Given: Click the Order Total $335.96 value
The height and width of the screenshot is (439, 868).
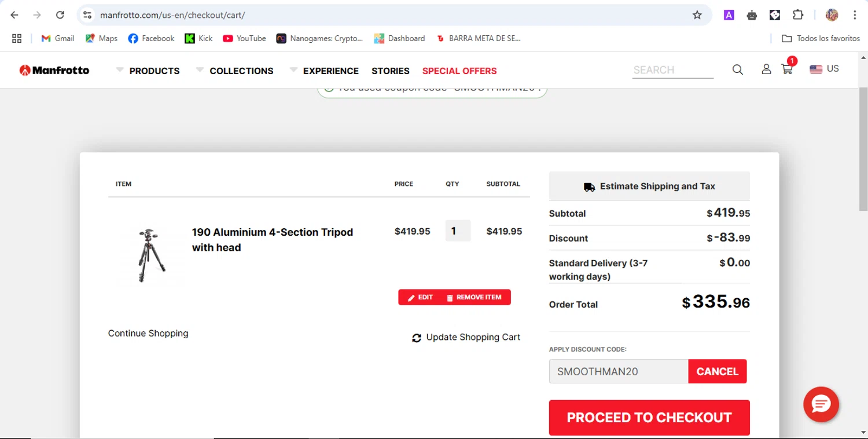Looking at the screenshot, I should 716,302.
